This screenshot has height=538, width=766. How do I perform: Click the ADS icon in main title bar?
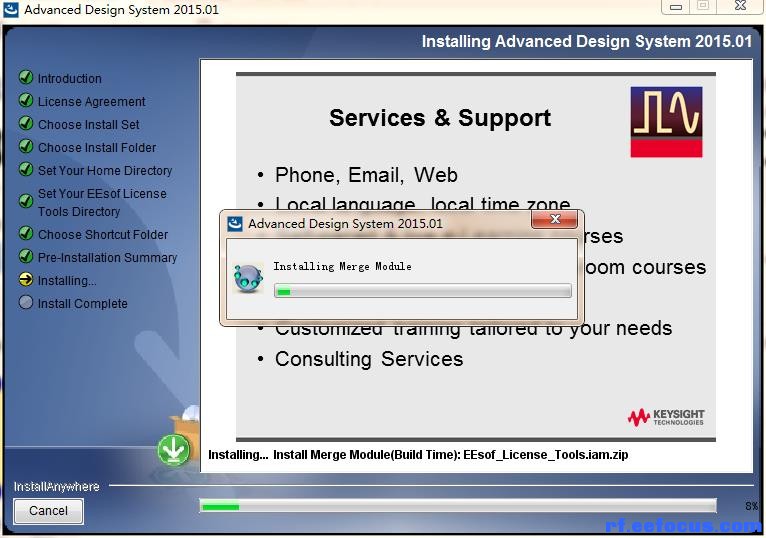coord(11,9)
